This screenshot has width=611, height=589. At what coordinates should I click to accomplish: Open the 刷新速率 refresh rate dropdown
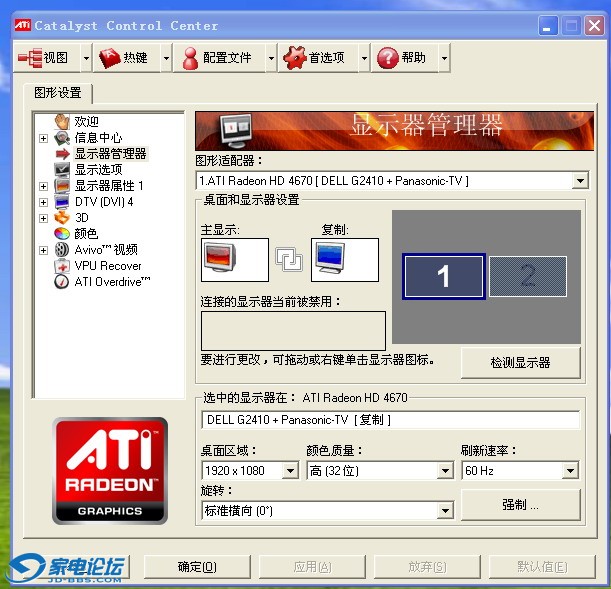[570, 471]
